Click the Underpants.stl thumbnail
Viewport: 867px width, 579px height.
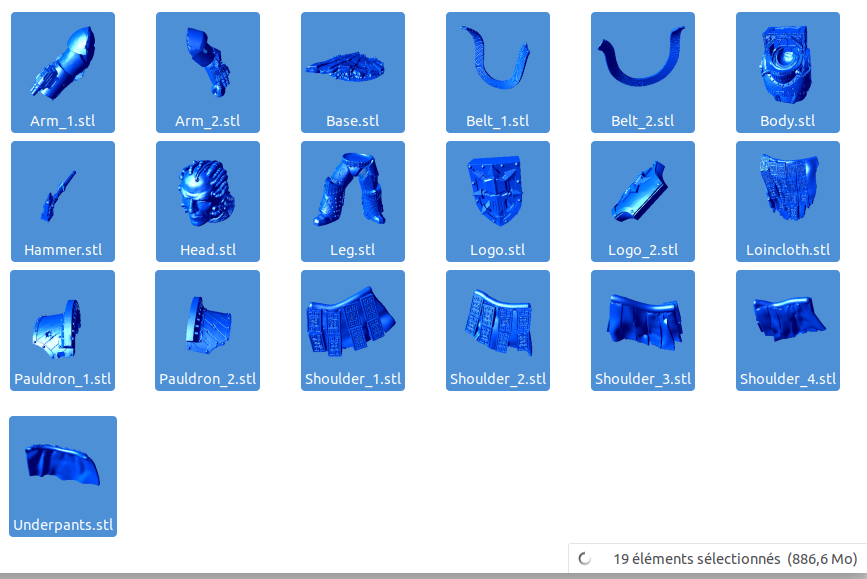(62, 465)
